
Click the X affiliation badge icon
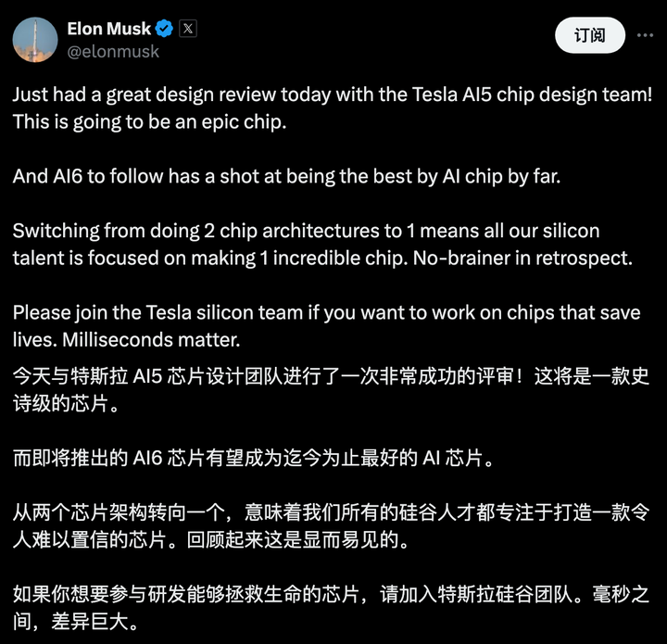coord(187,29)
